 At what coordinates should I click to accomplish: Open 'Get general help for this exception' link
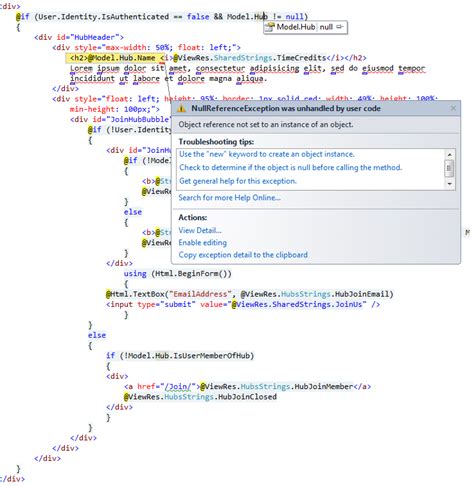click(x=238, y=181)
